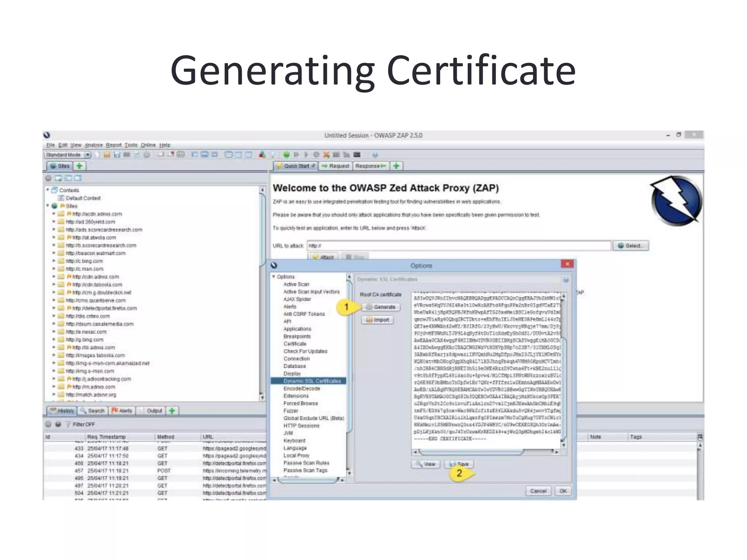Select Default Context in the tree
This screenshot has width=747, height=560.
click(83, 198)
